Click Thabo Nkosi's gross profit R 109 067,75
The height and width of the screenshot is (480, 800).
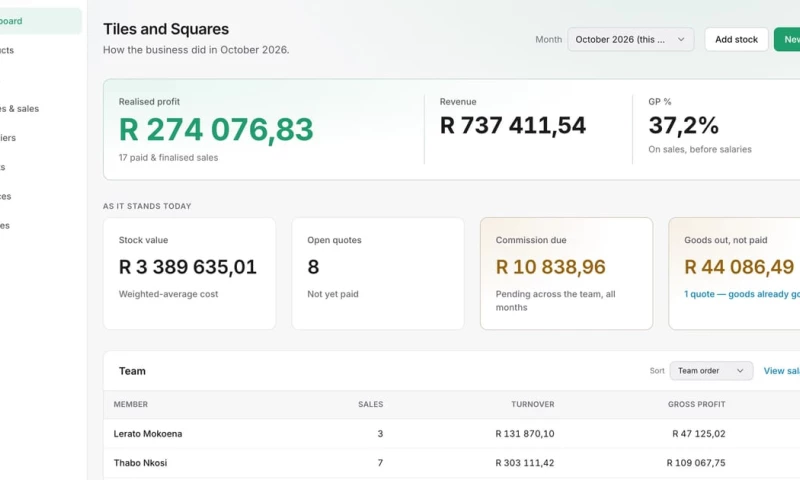click(x=696, y=463)
